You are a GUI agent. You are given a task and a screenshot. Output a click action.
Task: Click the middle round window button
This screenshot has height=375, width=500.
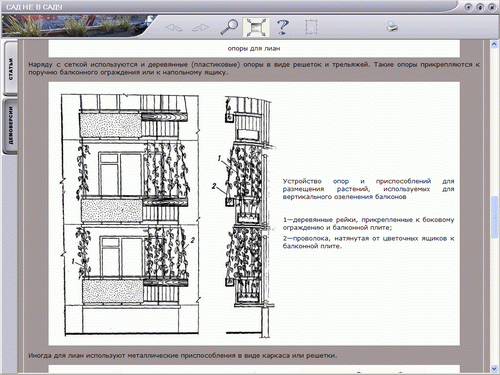coord(480,7)
